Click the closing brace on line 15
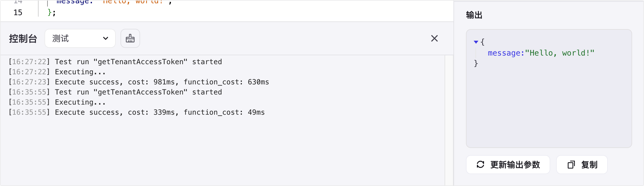Screen dimensions: 644x186 tap(50, 12)
